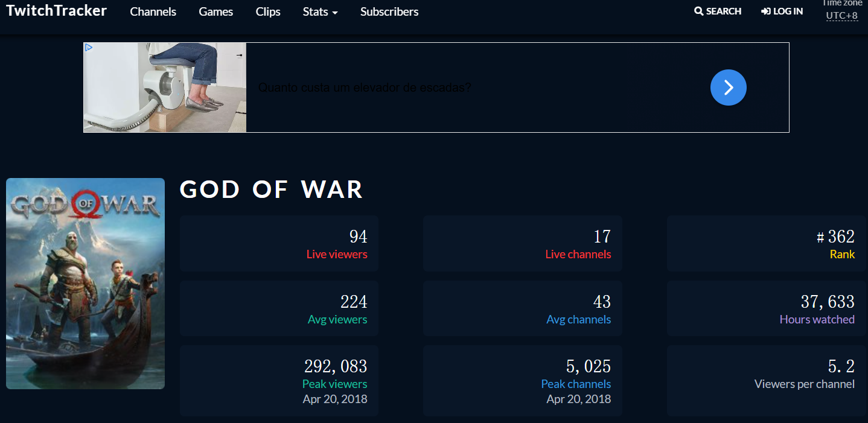The width and height of the screenshot is (868, 423).
Task: Open the Channels page
Action: 153,12
